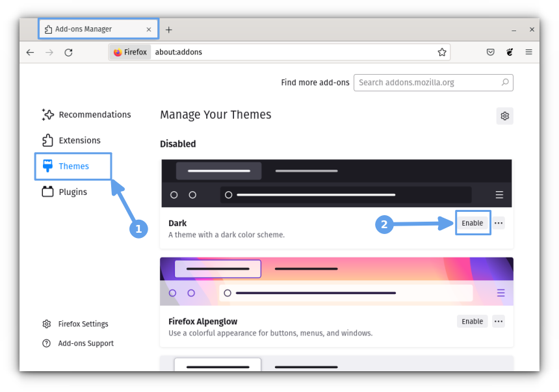Click the Themes paintbrush icon

(x=47, y=166)
